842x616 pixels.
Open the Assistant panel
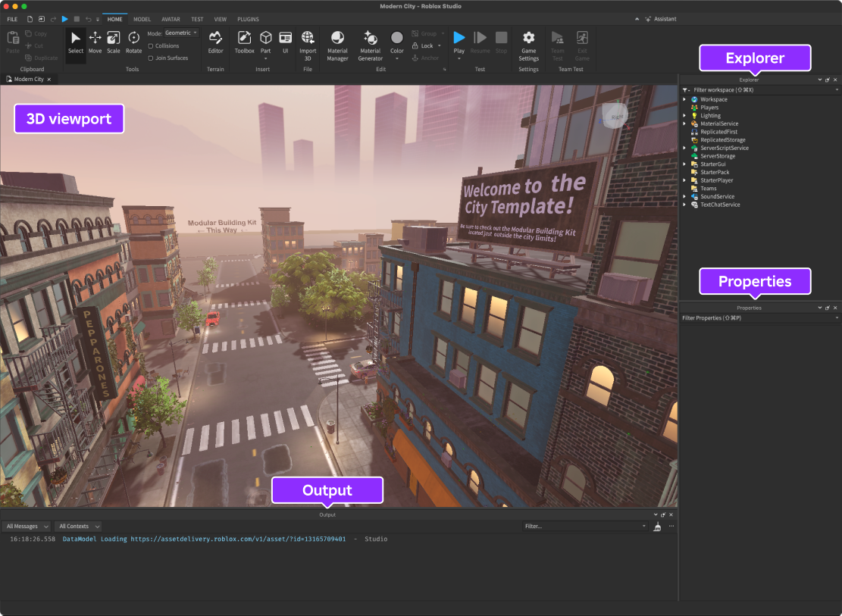click(x=661, y=19)
